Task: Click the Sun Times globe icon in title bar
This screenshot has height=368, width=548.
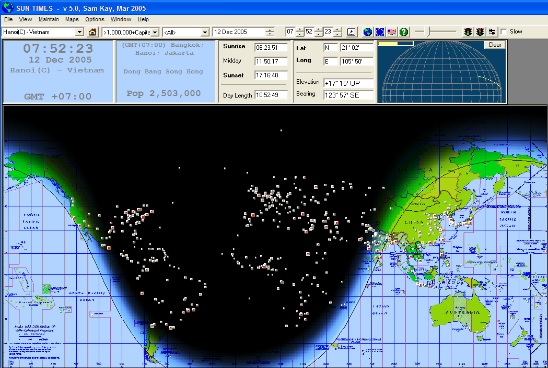Action: (x=8, y=8)
